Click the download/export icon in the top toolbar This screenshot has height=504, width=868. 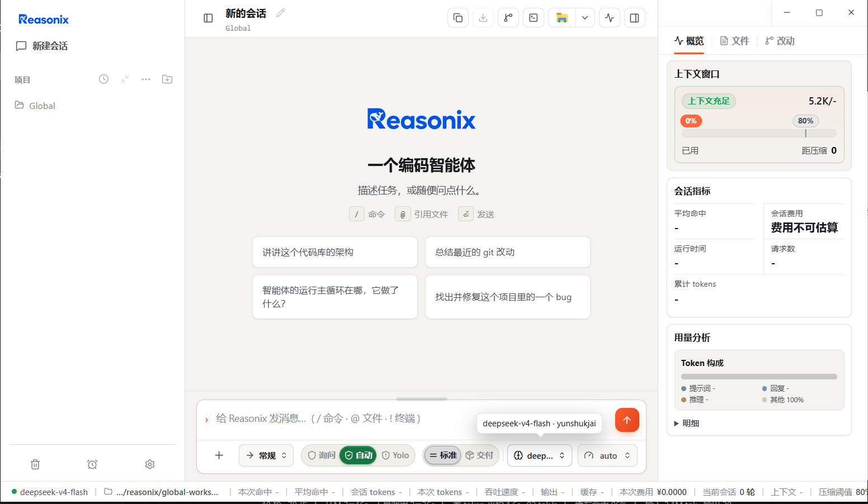click(x=483, y=18)
